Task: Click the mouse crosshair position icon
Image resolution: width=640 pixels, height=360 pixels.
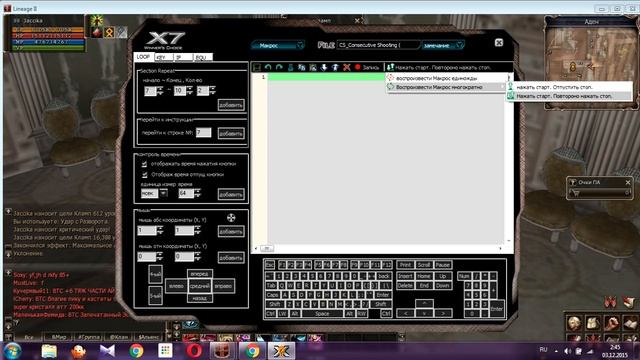Action: [x=231, y=218]
